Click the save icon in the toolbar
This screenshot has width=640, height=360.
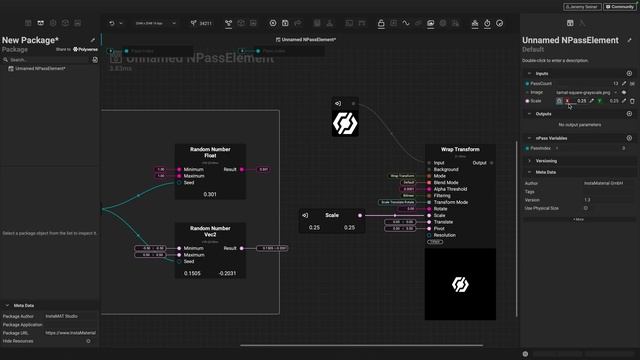pos(285,23)
